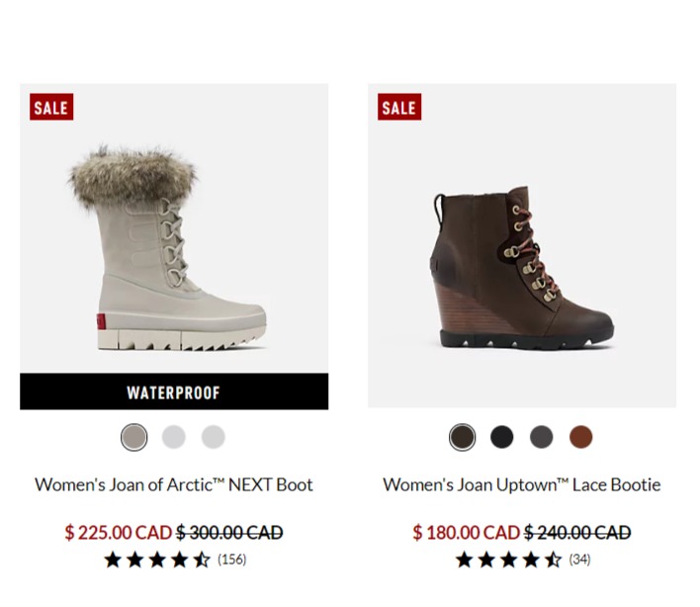The image size is (700, 607).
Task: Select the grey color swatch for Arctic NEXT Boot
Action: point(133,437)
